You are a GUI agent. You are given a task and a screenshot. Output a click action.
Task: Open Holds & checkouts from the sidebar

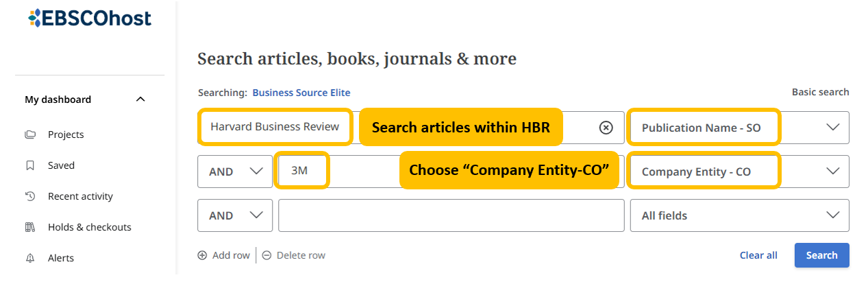point(89,227)
